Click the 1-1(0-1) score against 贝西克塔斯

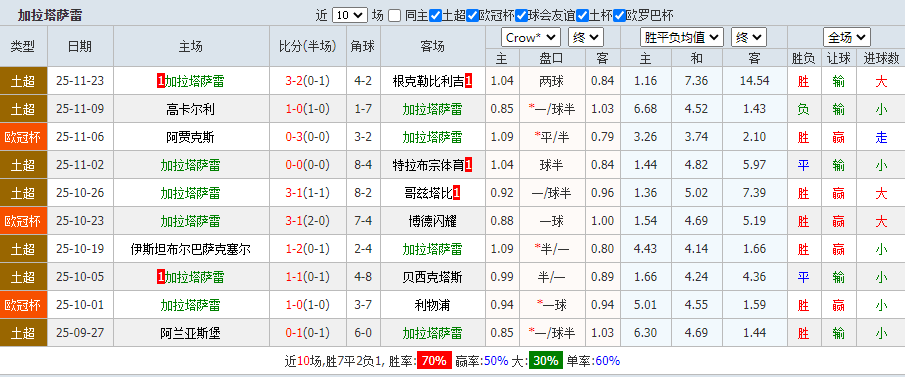point(308,277)
